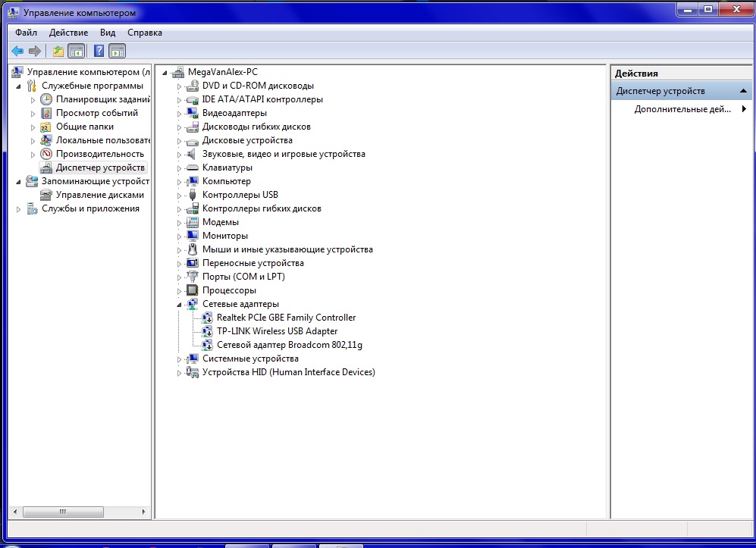Screen dimensions: 756x548
Task: Open the Вид menu
Action: coord(108,33)
